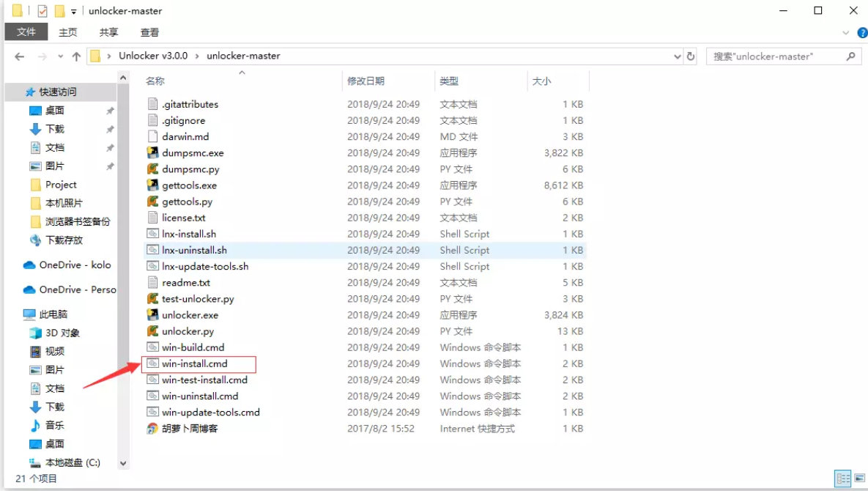Click the darwin.md file icon

[153, 136]
